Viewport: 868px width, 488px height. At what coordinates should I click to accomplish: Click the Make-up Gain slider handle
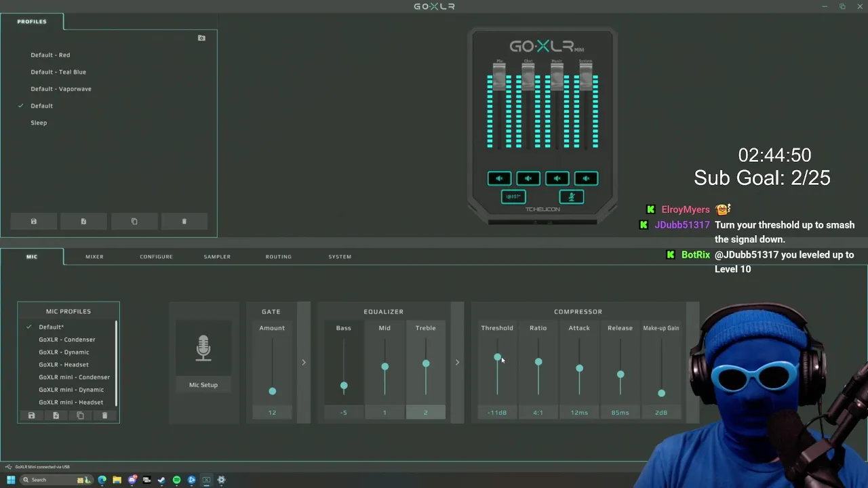[661, 393]
